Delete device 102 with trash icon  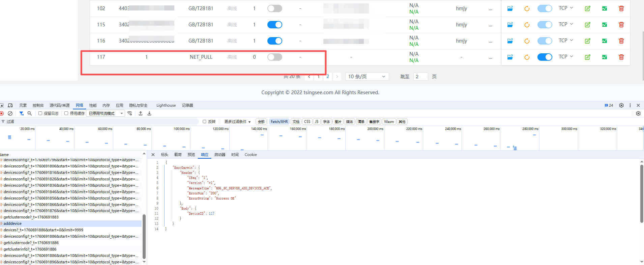tap(621, 8)
